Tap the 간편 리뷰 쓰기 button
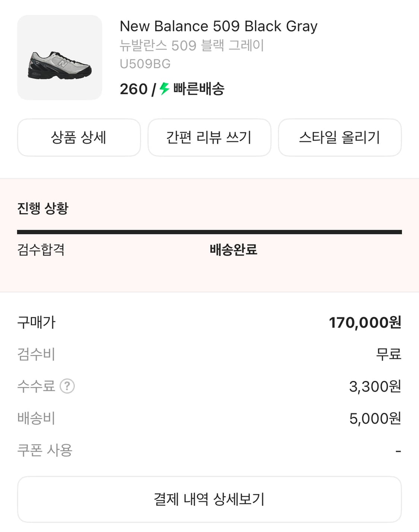The width and height of the screenshot is (419, 532). click(x=209, y=137)
